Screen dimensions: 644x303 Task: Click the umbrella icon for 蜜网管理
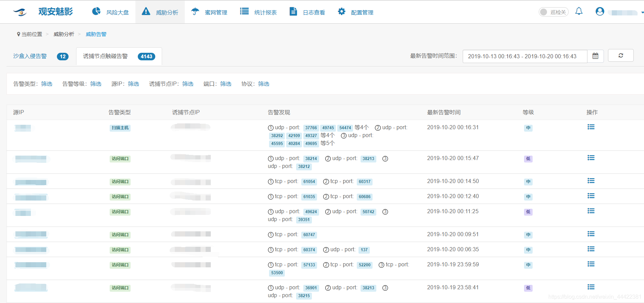[195, 11]
